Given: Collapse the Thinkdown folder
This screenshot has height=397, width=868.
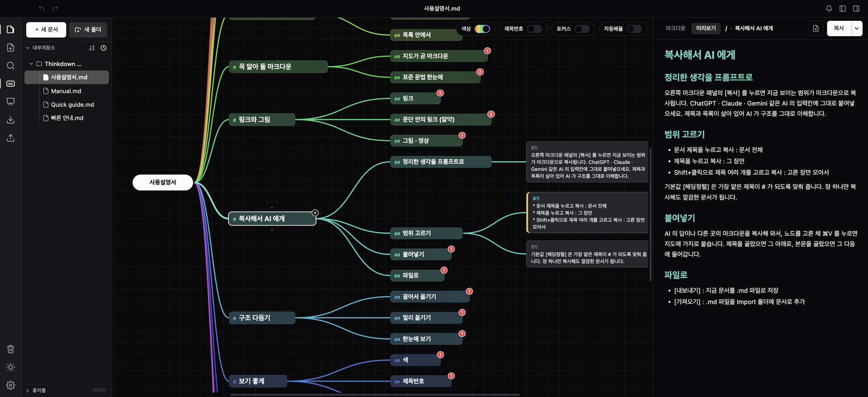Looking at the screenshot, I should tap(31, 64).
